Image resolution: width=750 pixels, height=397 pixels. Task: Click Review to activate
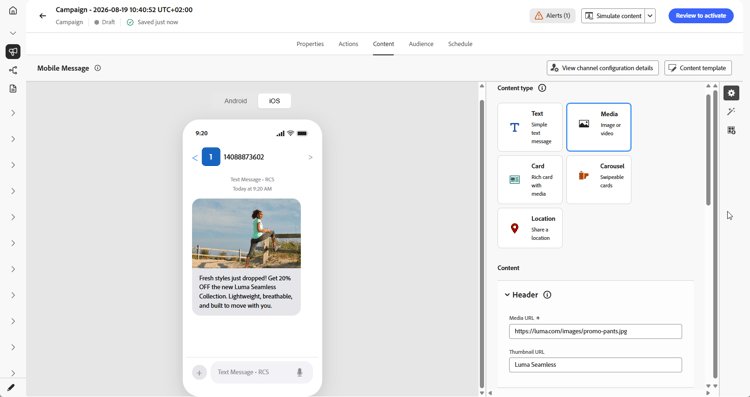701,16
